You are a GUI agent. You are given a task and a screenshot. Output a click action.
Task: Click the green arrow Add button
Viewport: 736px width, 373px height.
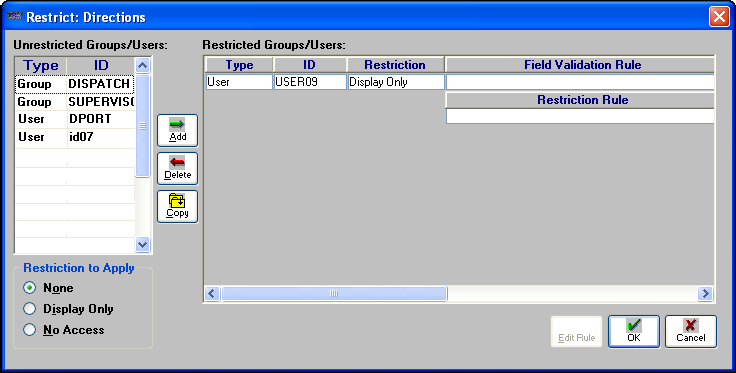[177, 130]
